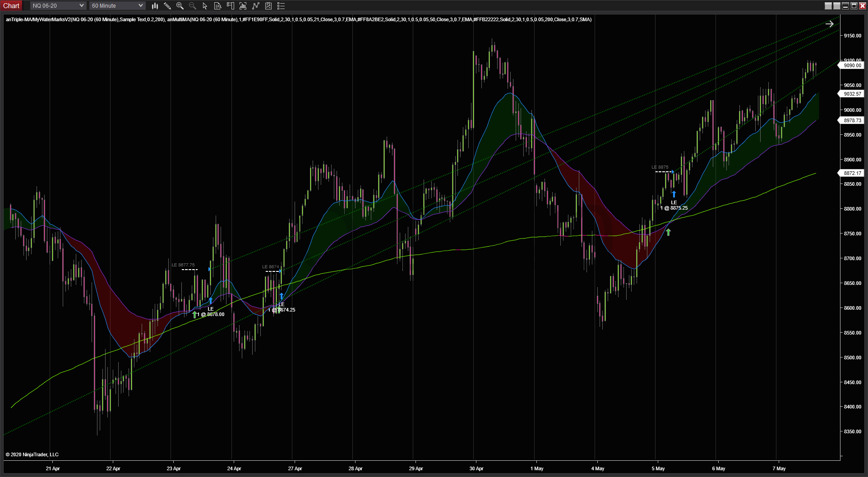The height and width of the screenshot is (477, 868).
Task: Activate the zoom out tool
Action: [x=193, y=6]
